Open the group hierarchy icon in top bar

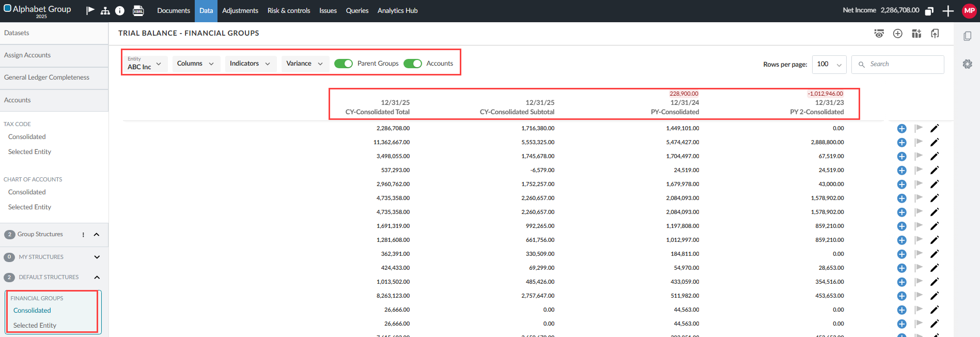(105, 10)
